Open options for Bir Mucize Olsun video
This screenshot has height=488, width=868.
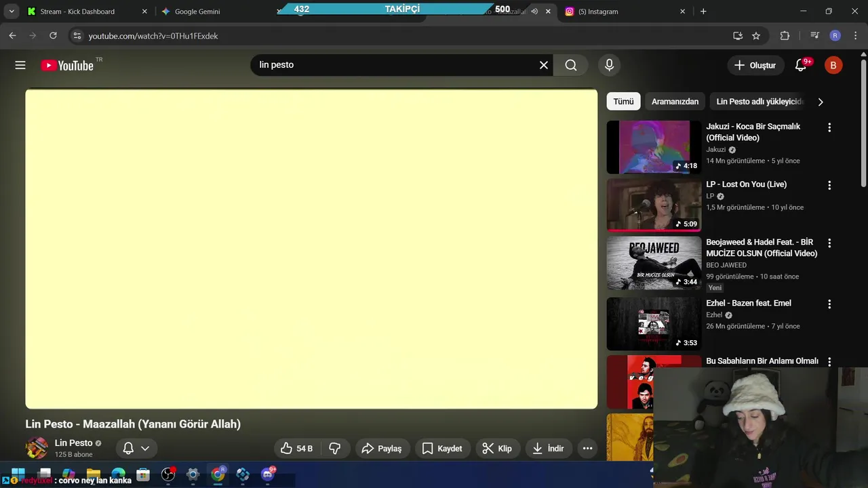[829, 243]
